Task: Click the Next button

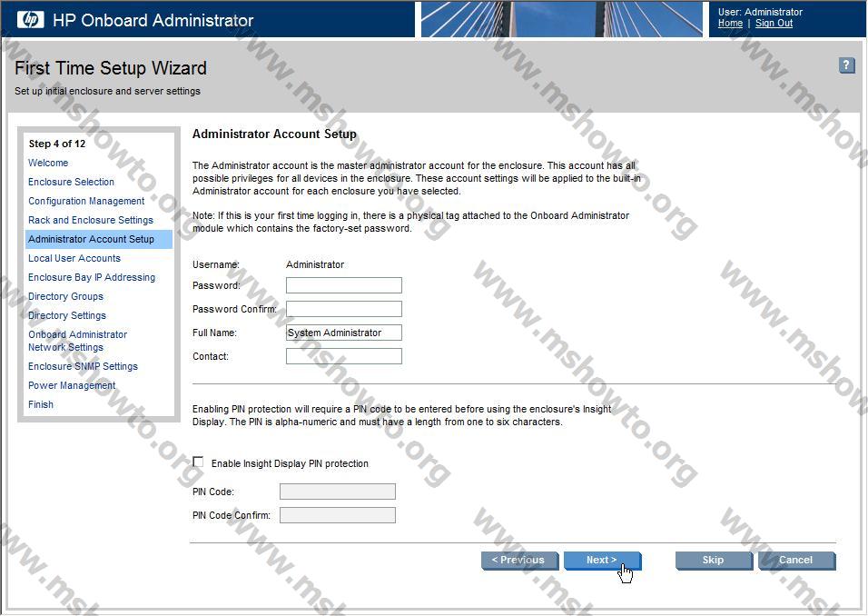Action: tap(602, 560)
